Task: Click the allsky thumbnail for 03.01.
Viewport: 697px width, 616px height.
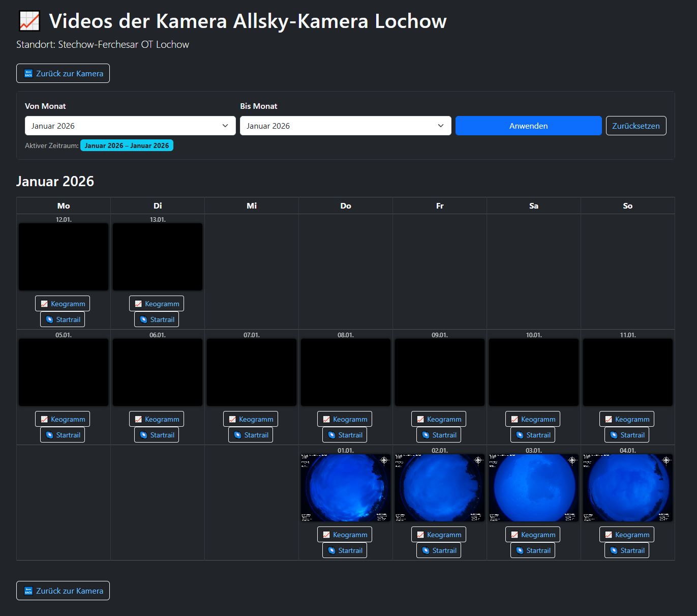Action: pyautogui.click(x=533, y=487)
